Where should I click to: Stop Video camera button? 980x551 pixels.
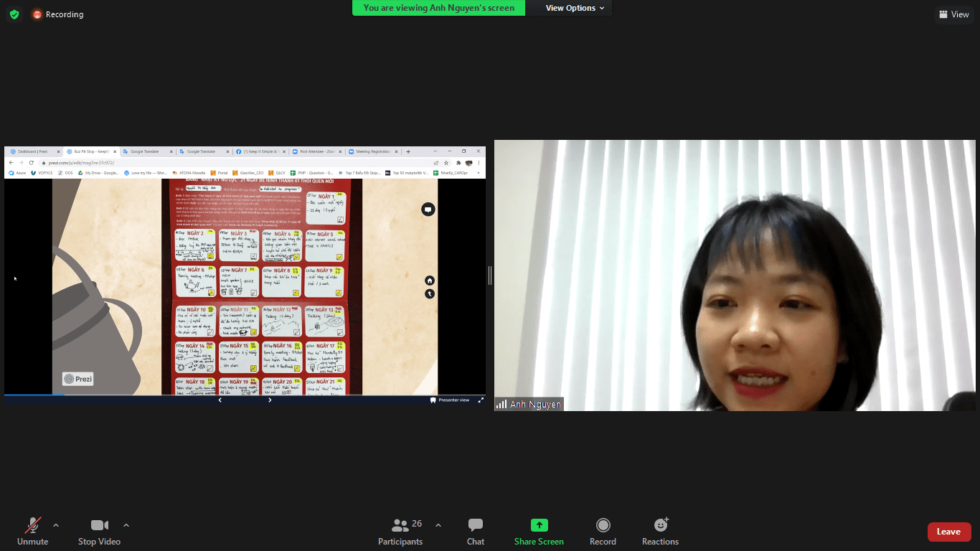(99, 532)
